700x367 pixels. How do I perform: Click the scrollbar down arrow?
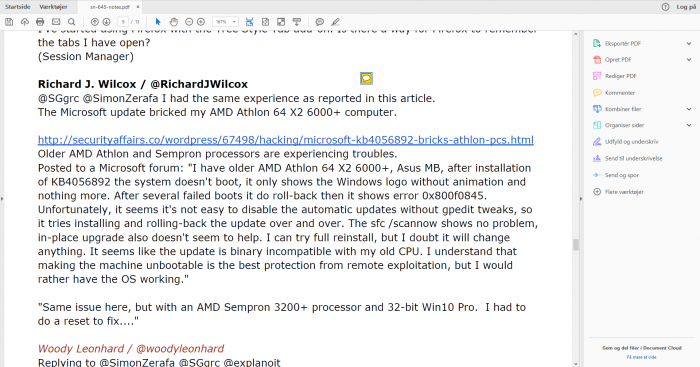click(x=575, y=364)
